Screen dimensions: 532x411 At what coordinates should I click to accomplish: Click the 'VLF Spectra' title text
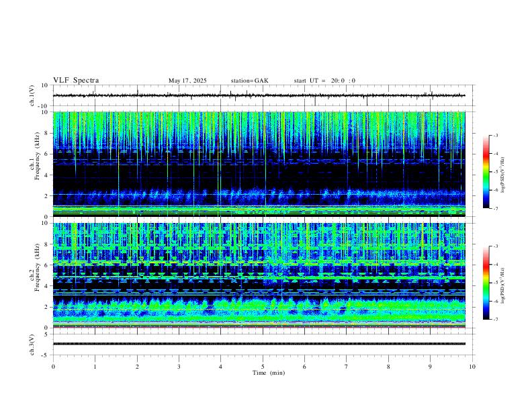point(76,81)
